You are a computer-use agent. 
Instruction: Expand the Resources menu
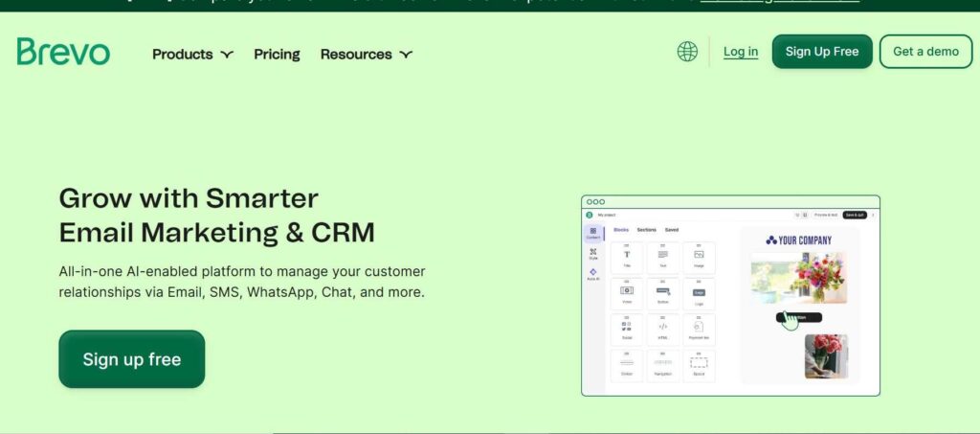(367, 55)
